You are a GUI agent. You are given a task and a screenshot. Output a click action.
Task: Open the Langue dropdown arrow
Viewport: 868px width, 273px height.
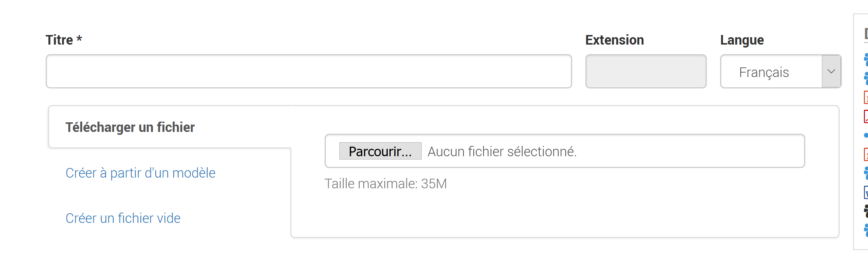[x=831, y=71]
